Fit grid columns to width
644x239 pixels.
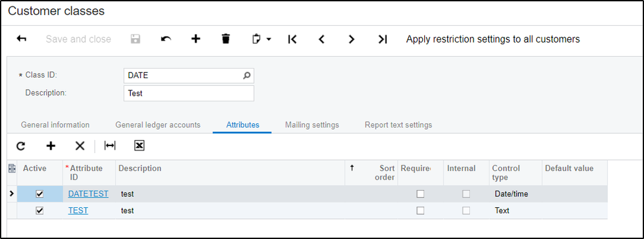[110, 145]
